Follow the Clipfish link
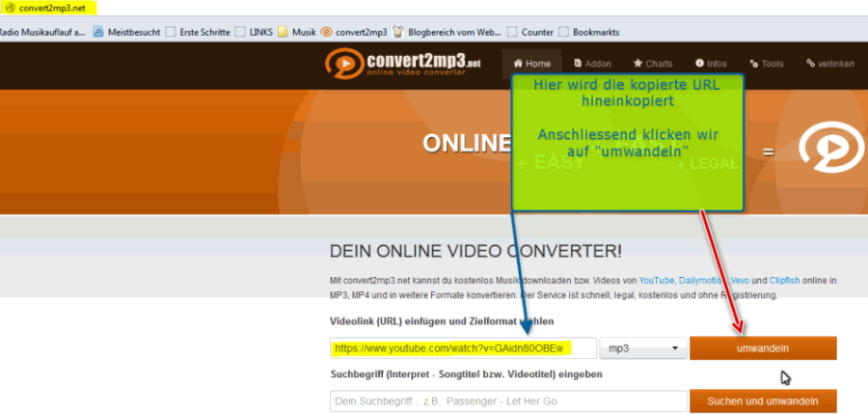868x415 pixels. (x=784, y=280)
